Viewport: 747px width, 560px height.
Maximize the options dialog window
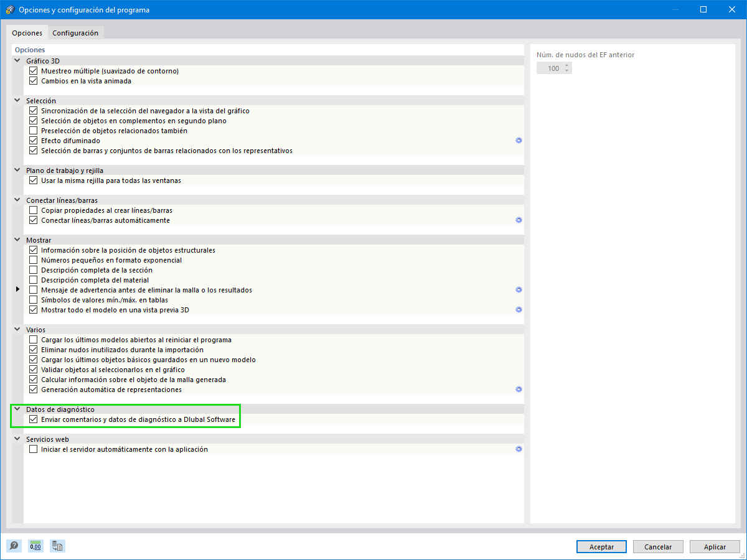point(703,9)
